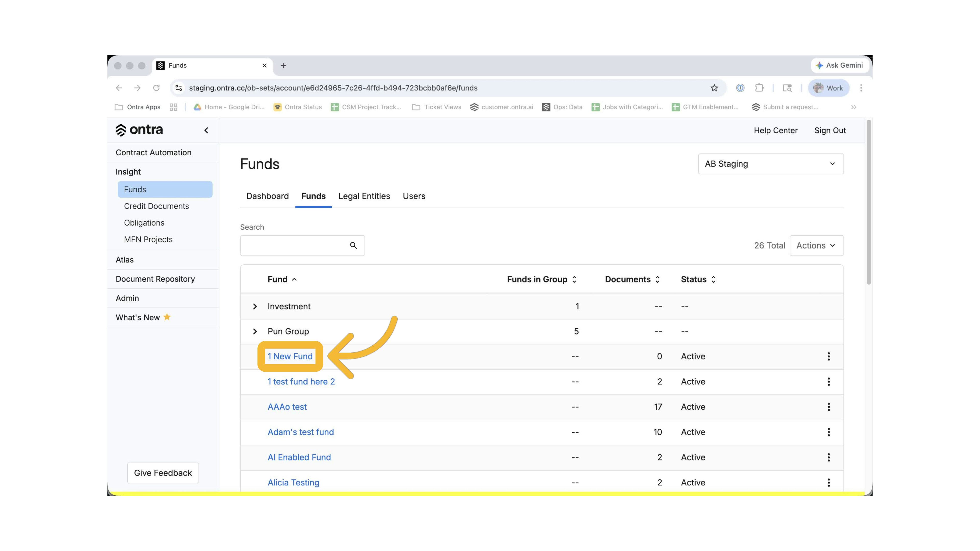This screenshot has height=551, width=980.
Task: Reload the page using the refresh icon
Action: (x=156, y=88)
